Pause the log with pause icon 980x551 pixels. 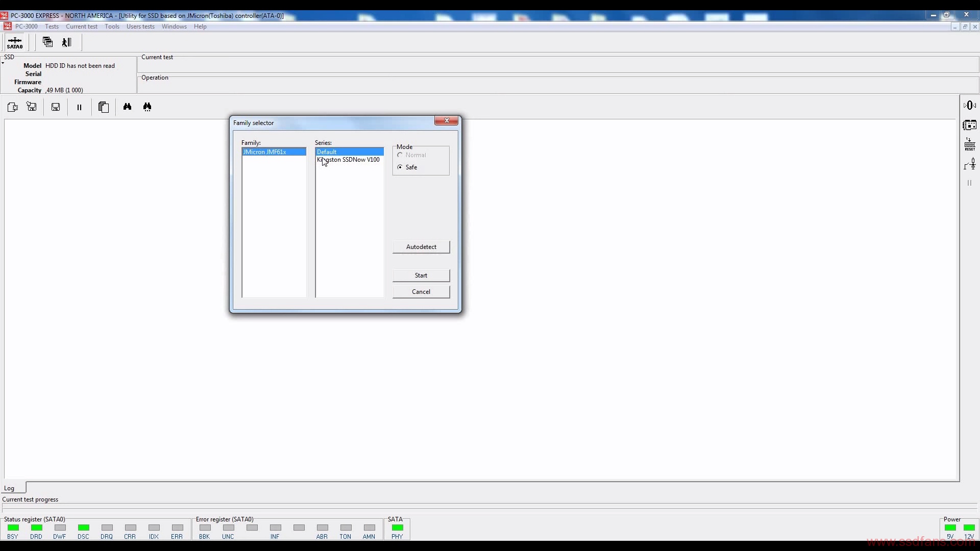pyautogui.click(x=79, y=107)
